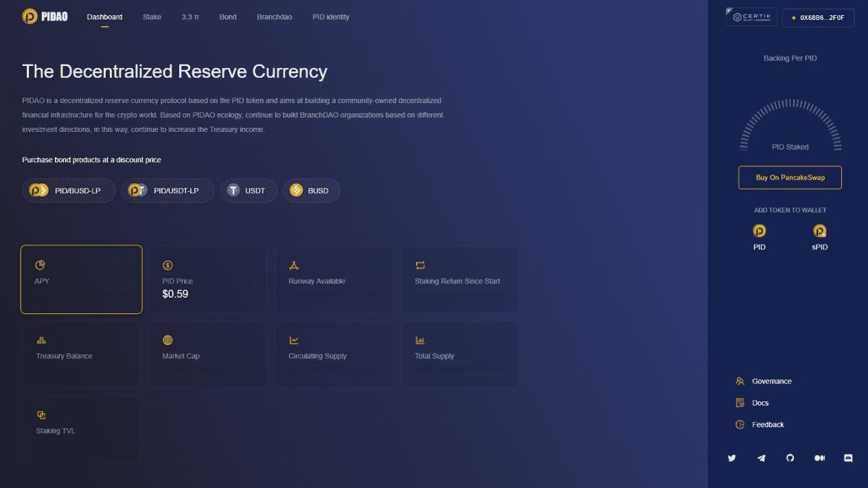Click the Docs document icon
Image resolution: width=868 pixels, height=488 pixels.
(740, 403)
